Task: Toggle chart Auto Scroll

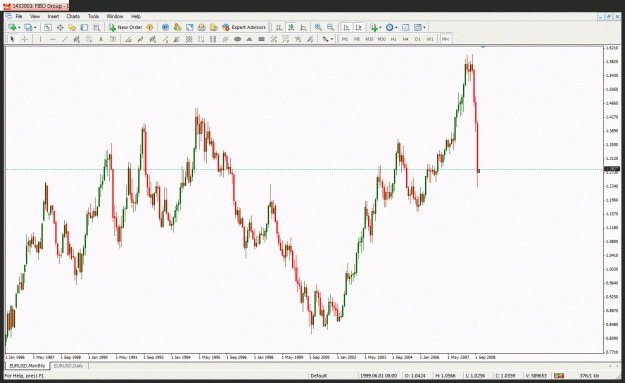Action: point(346,27)
